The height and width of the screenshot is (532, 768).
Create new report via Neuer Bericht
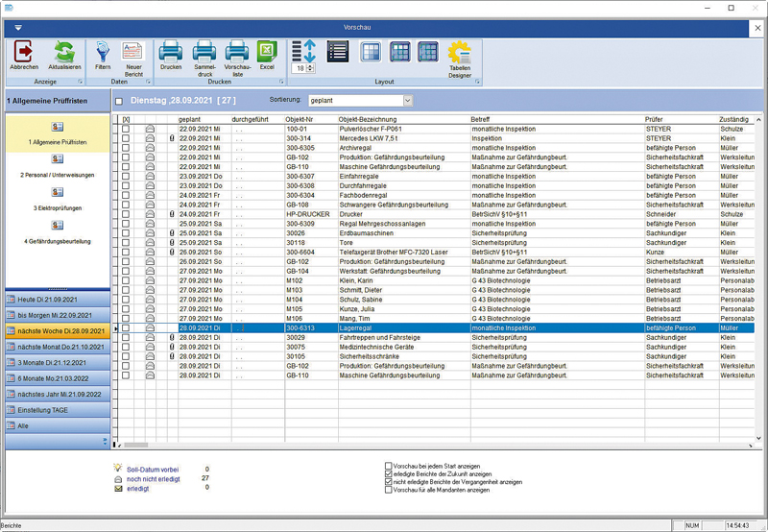(132, 52)
